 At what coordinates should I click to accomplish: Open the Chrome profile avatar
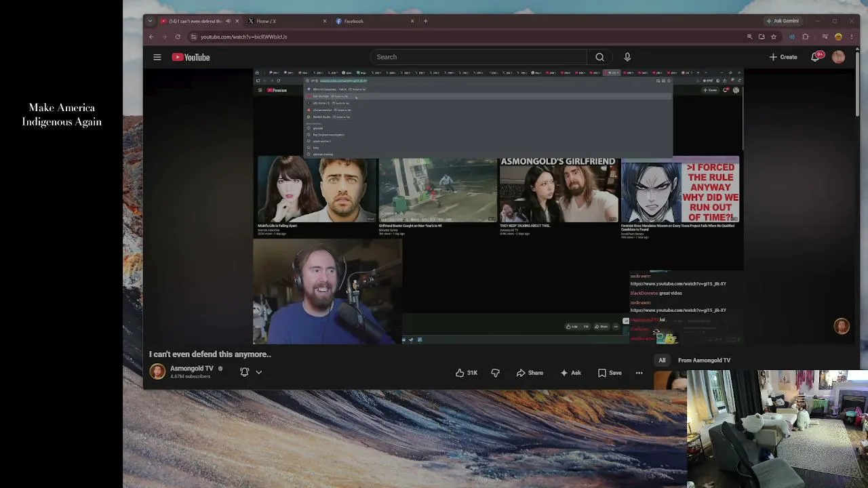[x=838, y=37]
